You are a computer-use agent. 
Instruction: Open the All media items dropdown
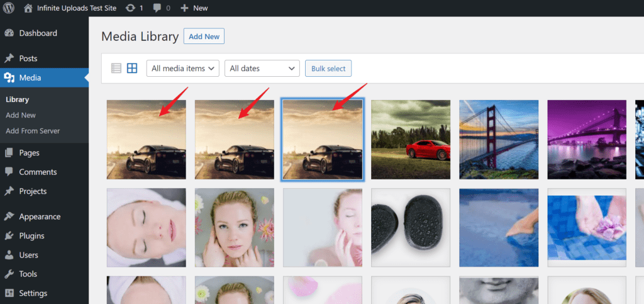click(182, 69)
